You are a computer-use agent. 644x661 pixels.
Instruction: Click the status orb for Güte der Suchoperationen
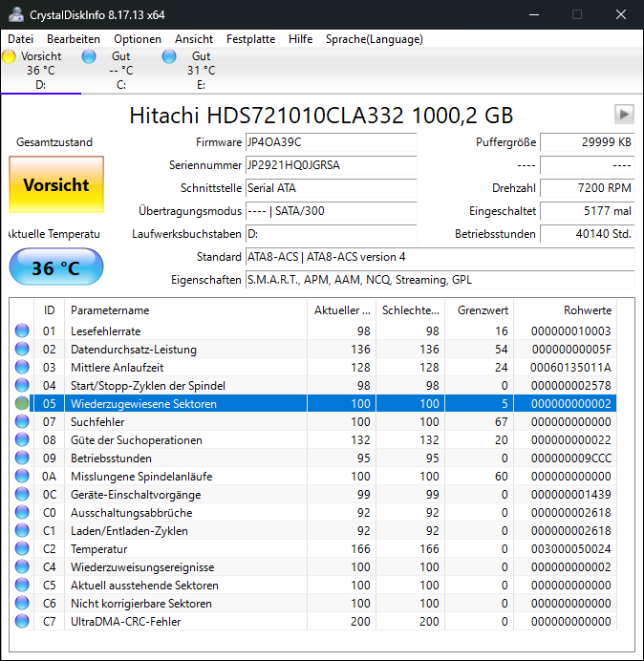[22, 439]
